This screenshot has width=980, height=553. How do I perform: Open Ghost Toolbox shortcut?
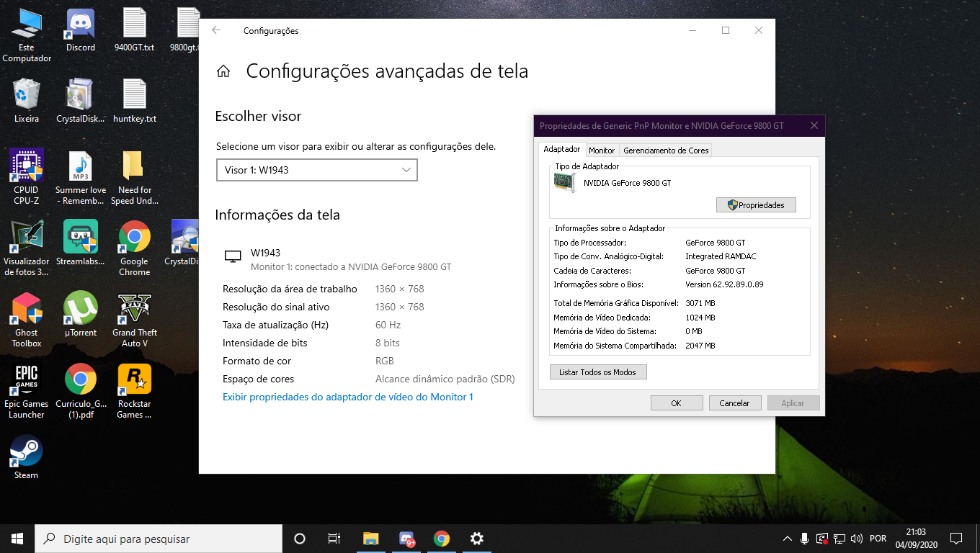27,320
